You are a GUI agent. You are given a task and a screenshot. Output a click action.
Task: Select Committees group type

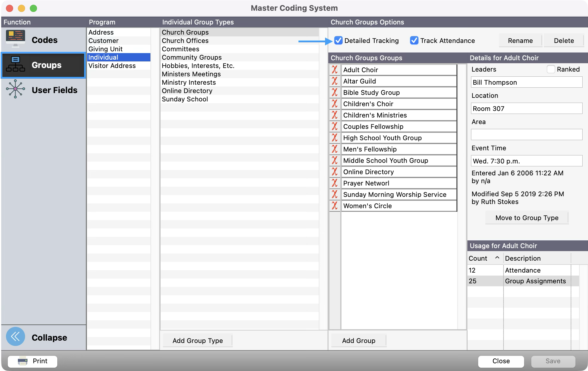240,49
